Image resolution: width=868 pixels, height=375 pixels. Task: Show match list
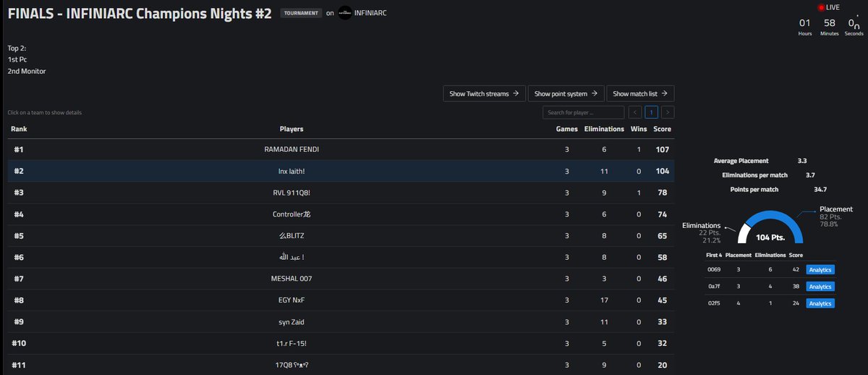(640, 93)
